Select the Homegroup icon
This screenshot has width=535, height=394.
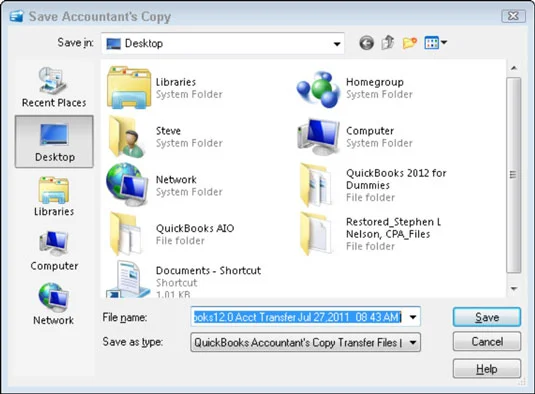tap(318, 89)
